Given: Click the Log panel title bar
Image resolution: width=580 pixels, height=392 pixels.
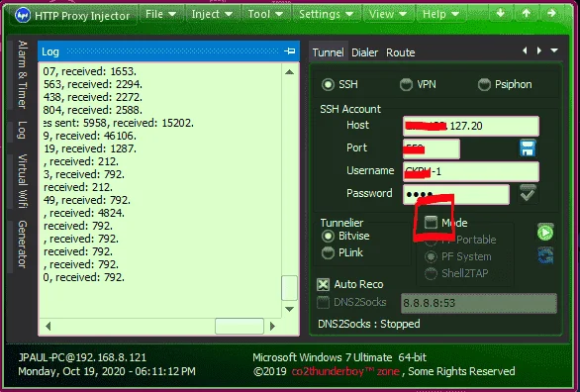Looking at the screenshot, I should pos(168,51).
